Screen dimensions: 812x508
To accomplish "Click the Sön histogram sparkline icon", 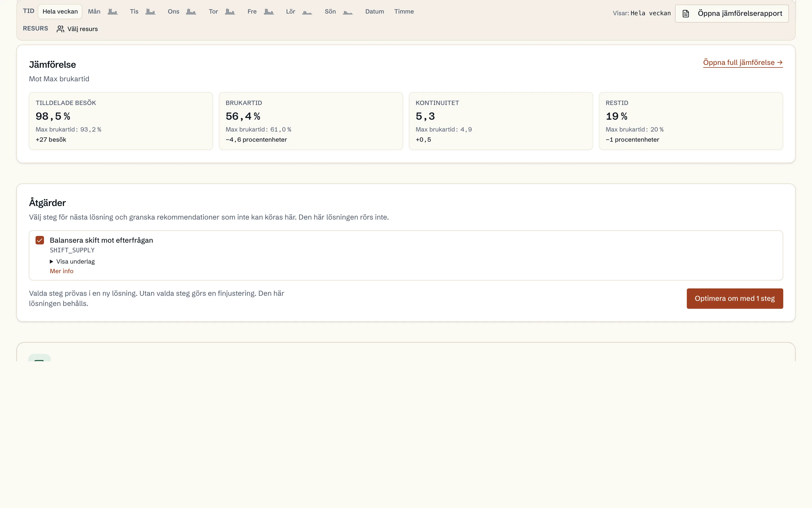I will (x=348, y=12).
